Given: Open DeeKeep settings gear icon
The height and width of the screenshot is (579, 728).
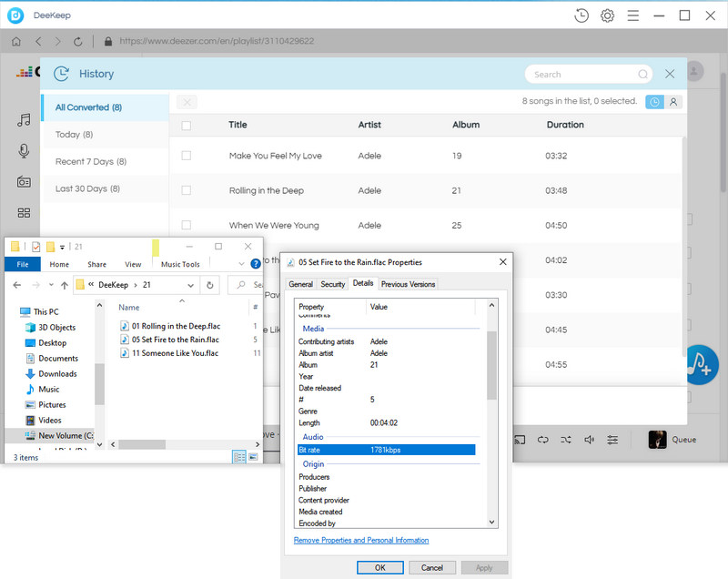Looking at the screenshot, I should tap(607, 15).
